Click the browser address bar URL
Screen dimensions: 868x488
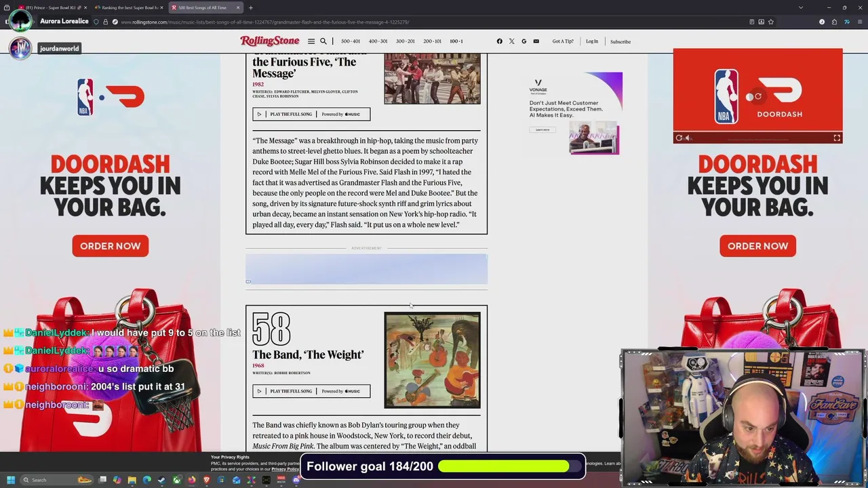coord(264,22)
